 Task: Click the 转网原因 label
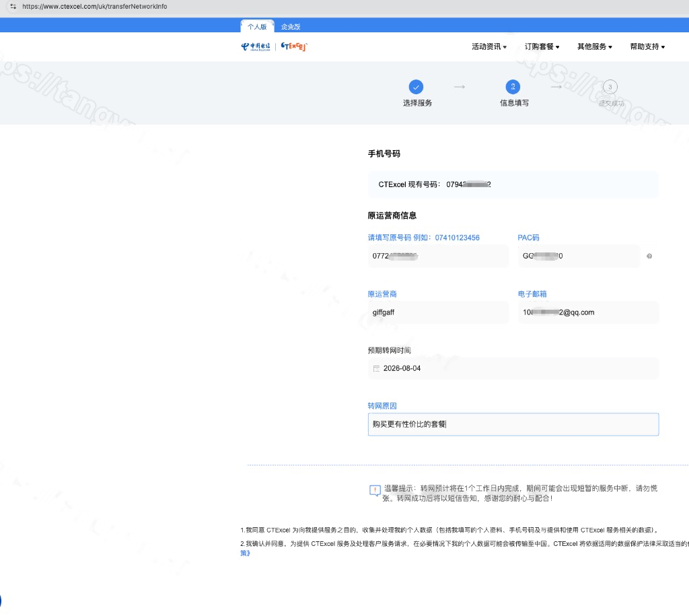click(382, 406)
